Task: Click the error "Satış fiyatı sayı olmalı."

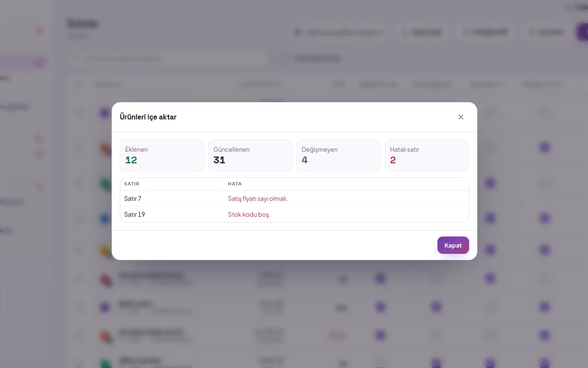Action: [257, 198]
